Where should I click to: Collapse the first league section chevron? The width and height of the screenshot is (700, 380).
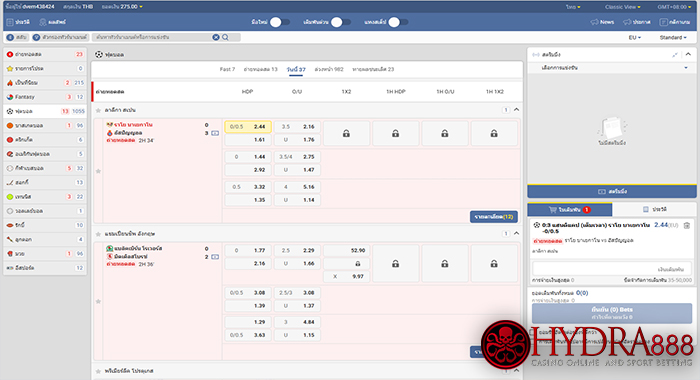point(517,110)
